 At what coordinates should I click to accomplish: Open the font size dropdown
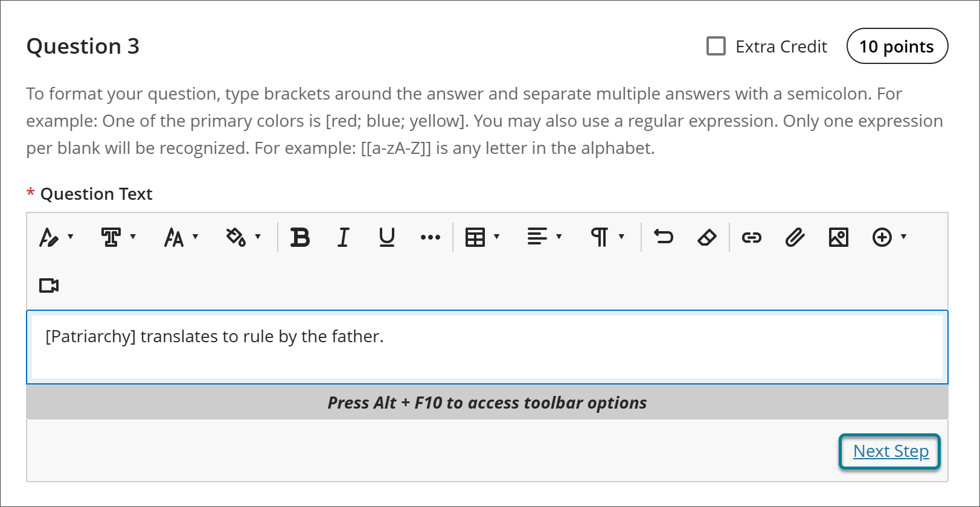(181, 237)
